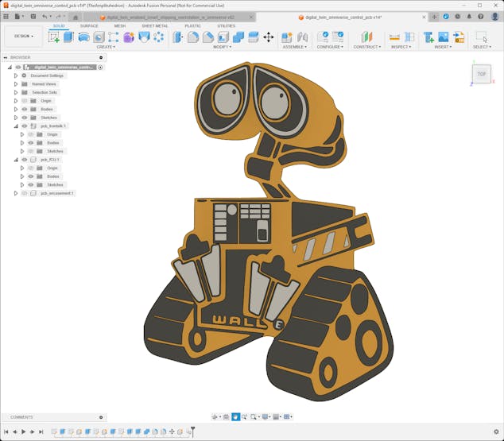
Task: Switch to the SURFACE tab
Action: (89, 25)
